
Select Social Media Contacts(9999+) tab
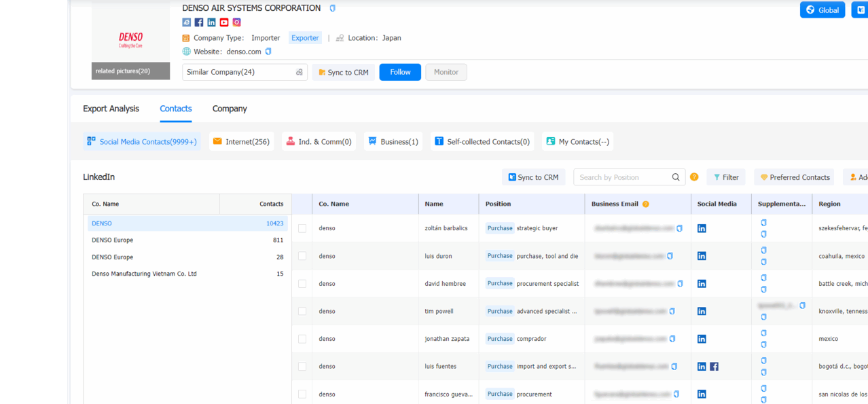(x=142, y=141)
